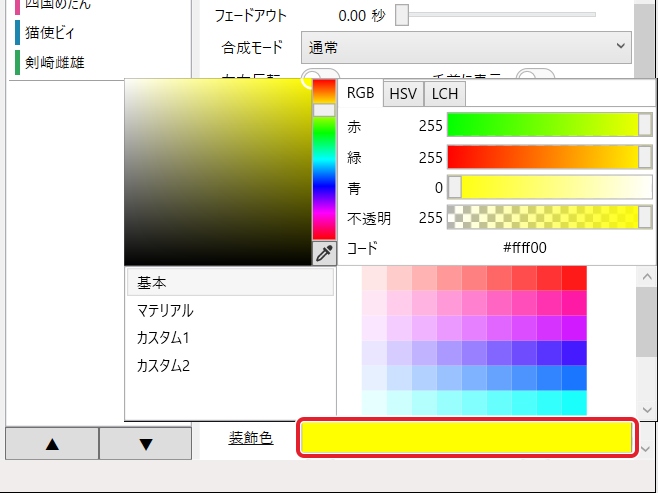The image size is (658, 493).
Task: Pick the deep blue-violet palette swatch
Action: [x=574, y=353]
